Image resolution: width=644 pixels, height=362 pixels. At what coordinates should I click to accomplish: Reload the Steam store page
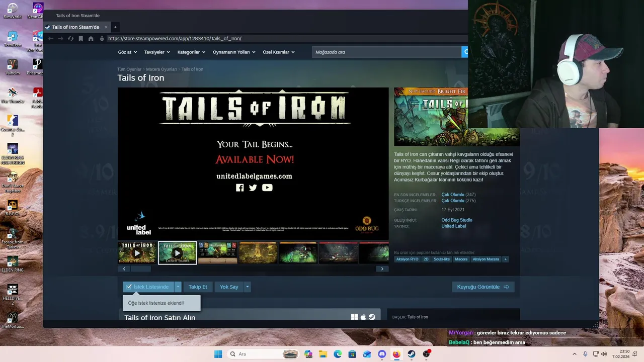click(70, 38)
